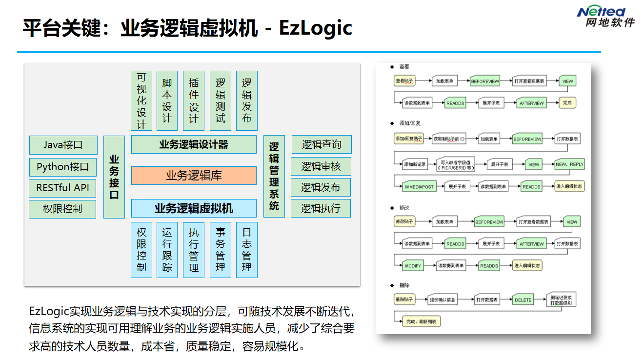
Task: Click the orange 业务逻辑库 bar
Action: click(x=194, y=176)
